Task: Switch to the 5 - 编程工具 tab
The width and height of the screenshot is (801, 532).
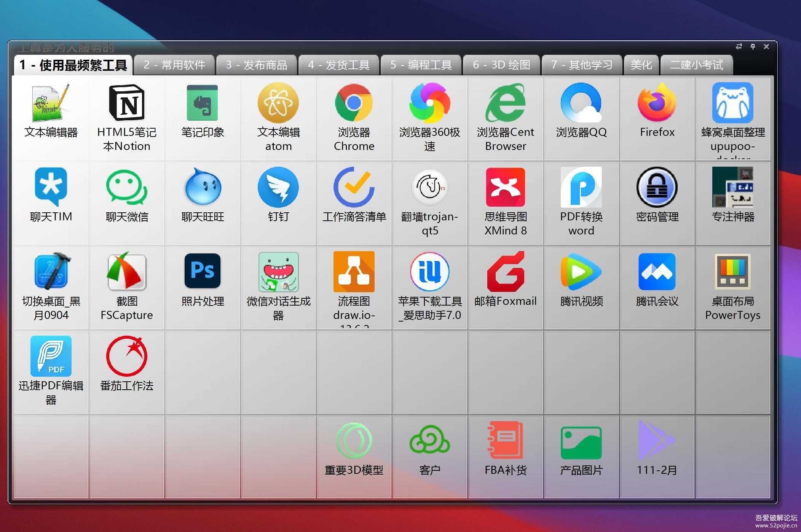Action: point(421,65)
